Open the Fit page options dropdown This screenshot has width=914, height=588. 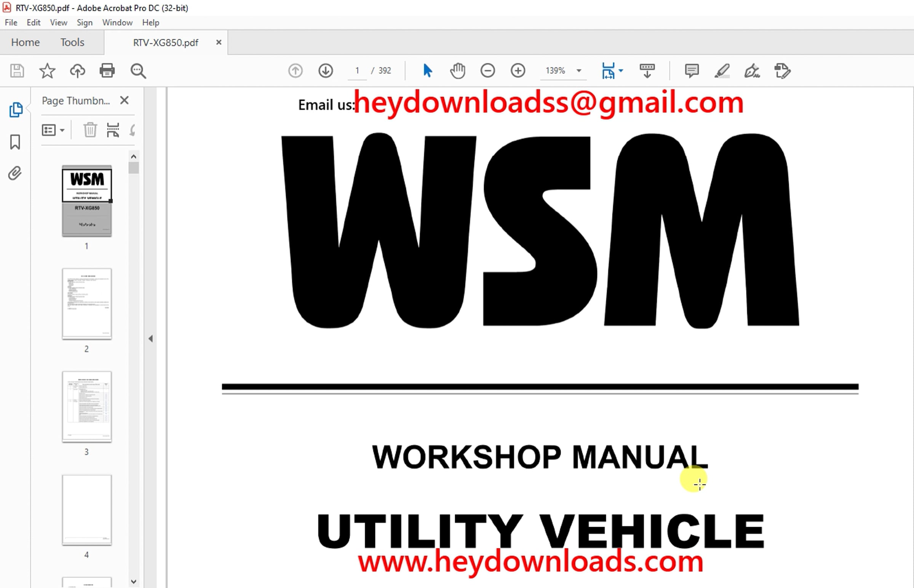(x=621, y=71)
